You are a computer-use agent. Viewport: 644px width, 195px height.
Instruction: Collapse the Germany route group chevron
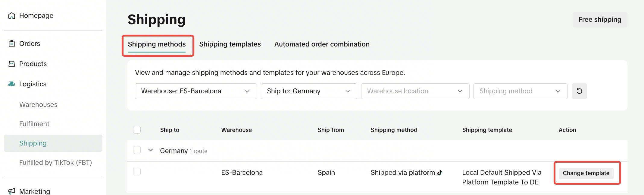151,150
